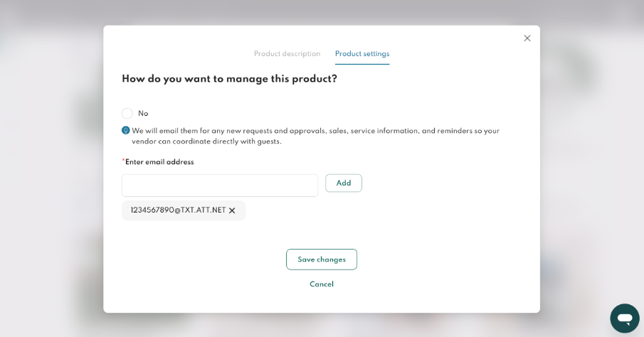Viewport: 644px width, 337px height.
Task: Switch to the Product description tab
Action: point(287,54)
